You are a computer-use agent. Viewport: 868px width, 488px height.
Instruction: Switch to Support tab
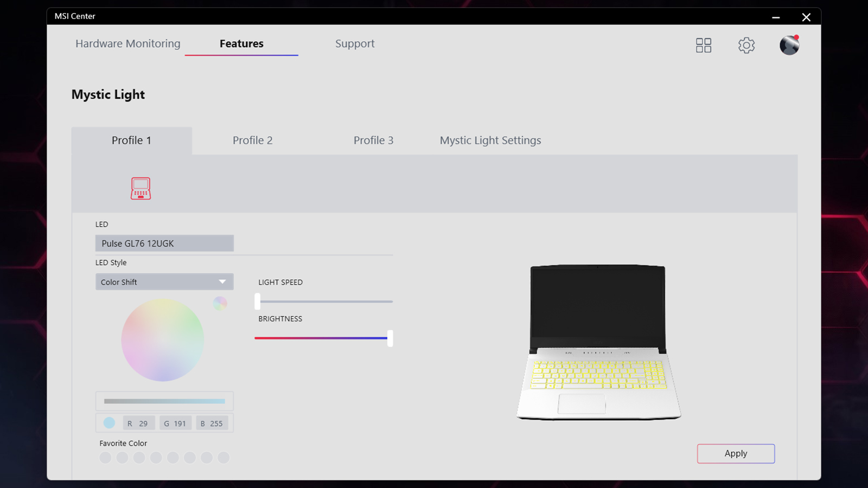(x=355, y=43)
